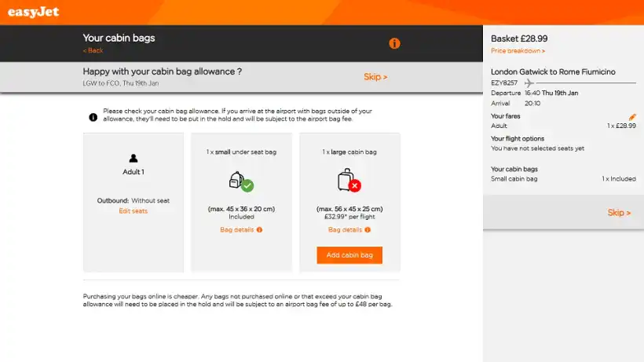Click 'You have not selected seats yet' text
The height and width of the screenshot is (362, 644).
[537, 148]
